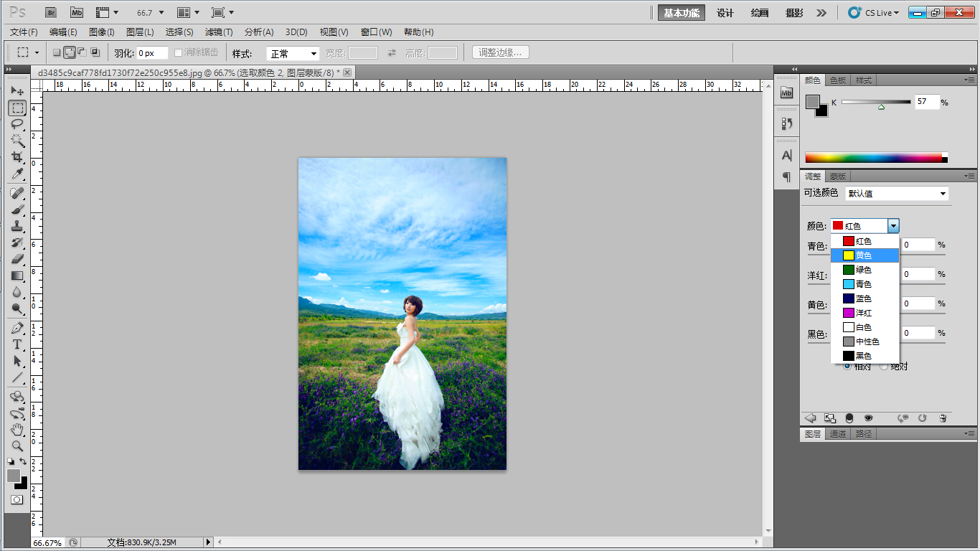Select the Zoom tool in toolbox

pos(17,446)
